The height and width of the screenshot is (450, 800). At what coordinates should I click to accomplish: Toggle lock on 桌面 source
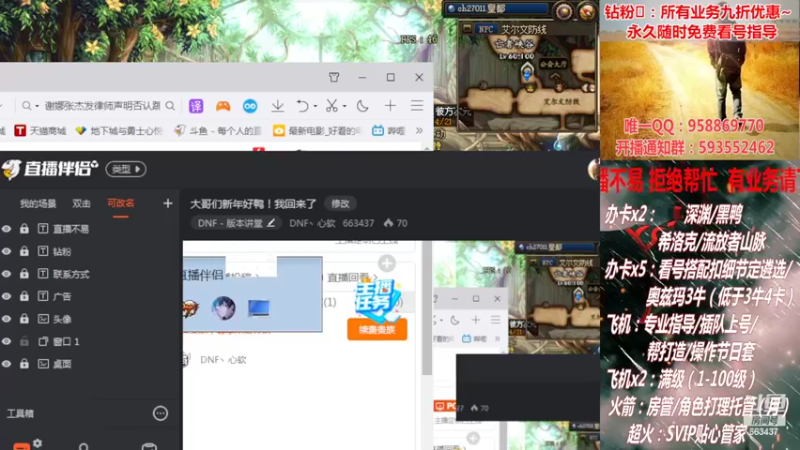pos(24,363)
